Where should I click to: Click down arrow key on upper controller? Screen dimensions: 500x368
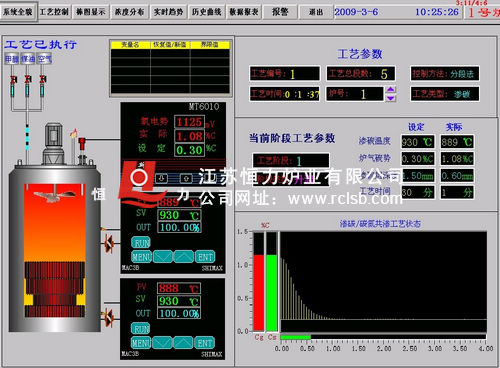coord(163,257)
